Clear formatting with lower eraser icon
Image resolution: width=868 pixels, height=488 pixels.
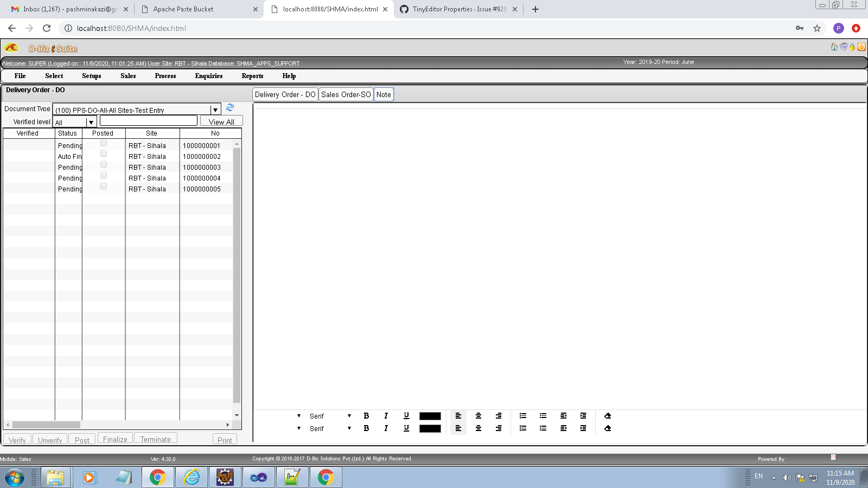[608, 428]
